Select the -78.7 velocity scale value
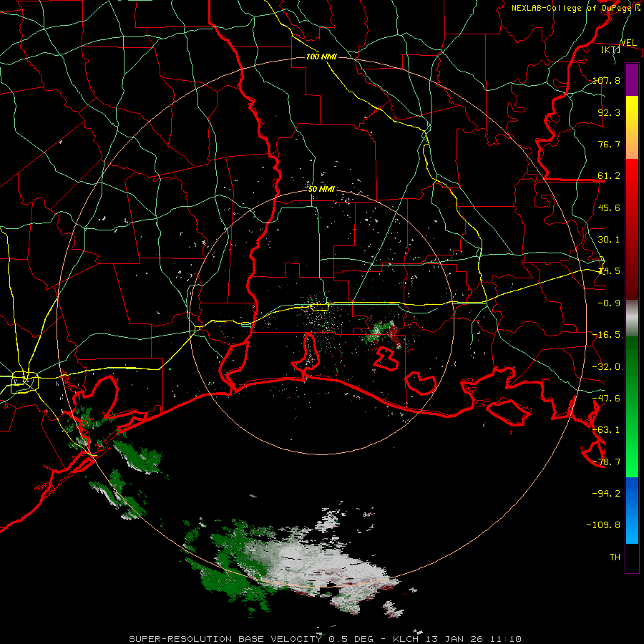 point(606,462)
